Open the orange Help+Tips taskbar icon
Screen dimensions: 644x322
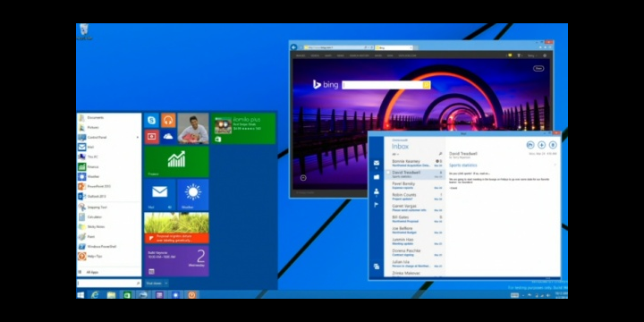coord(191,294)
